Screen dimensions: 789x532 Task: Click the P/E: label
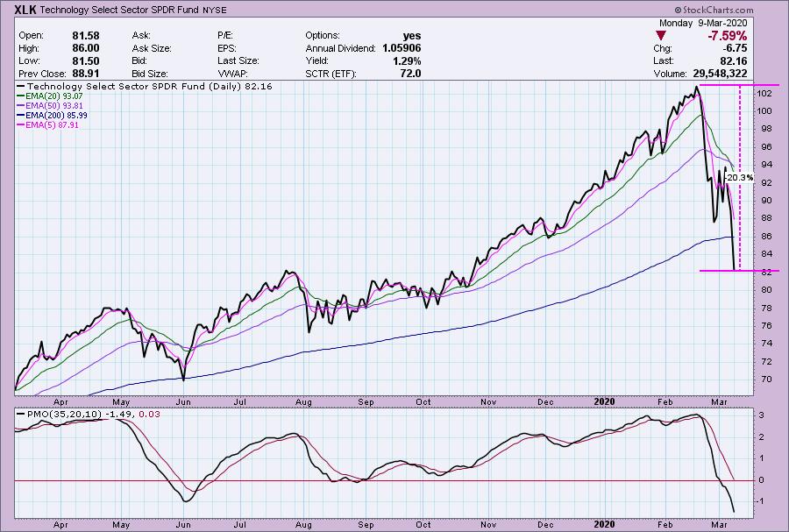tap(224, 36)
